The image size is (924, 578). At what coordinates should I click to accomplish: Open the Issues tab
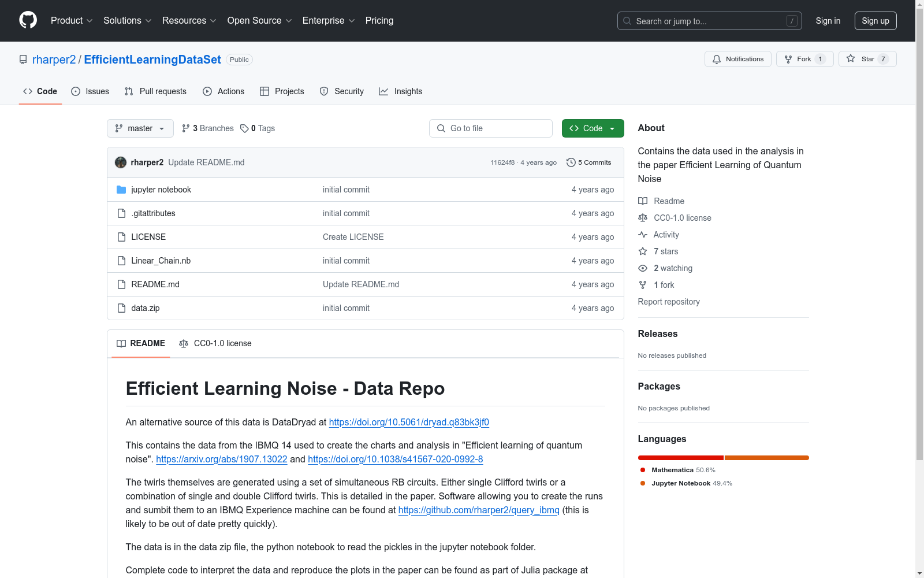90,91
